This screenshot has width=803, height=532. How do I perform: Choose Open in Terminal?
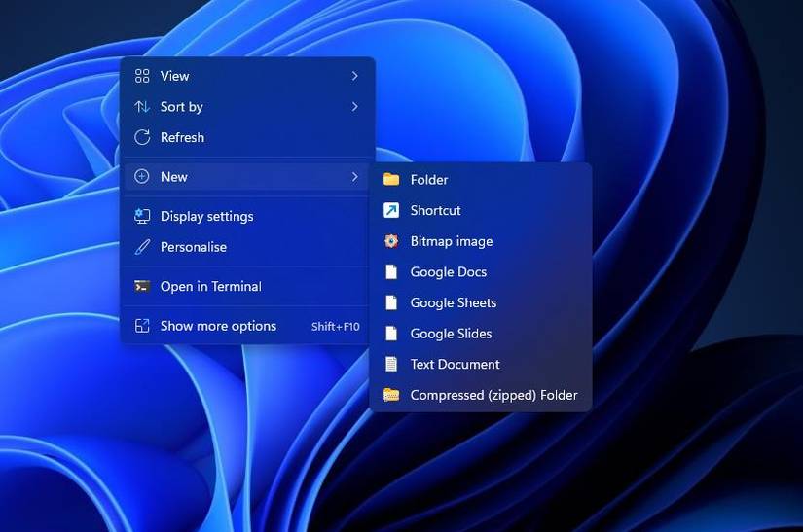coord(247,287)
